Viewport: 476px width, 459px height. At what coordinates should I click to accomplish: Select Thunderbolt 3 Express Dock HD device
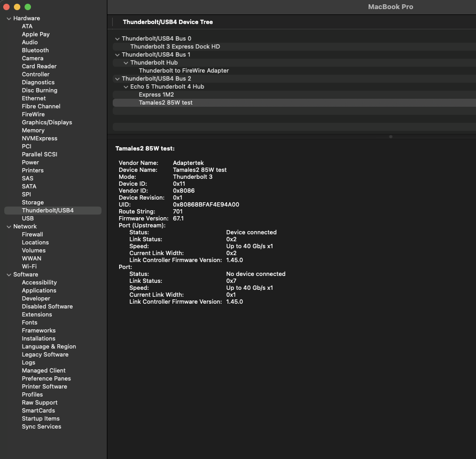coord(294,47)
